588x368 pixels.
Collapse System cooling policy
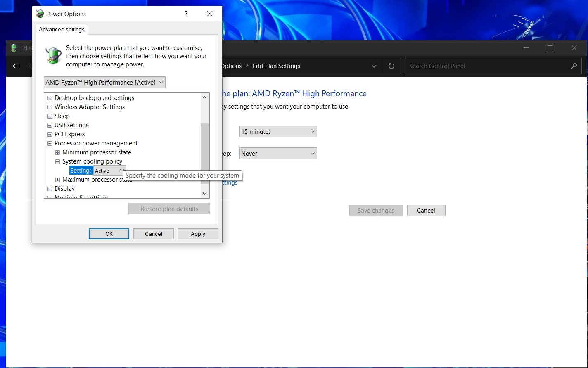tap(57, 161)
